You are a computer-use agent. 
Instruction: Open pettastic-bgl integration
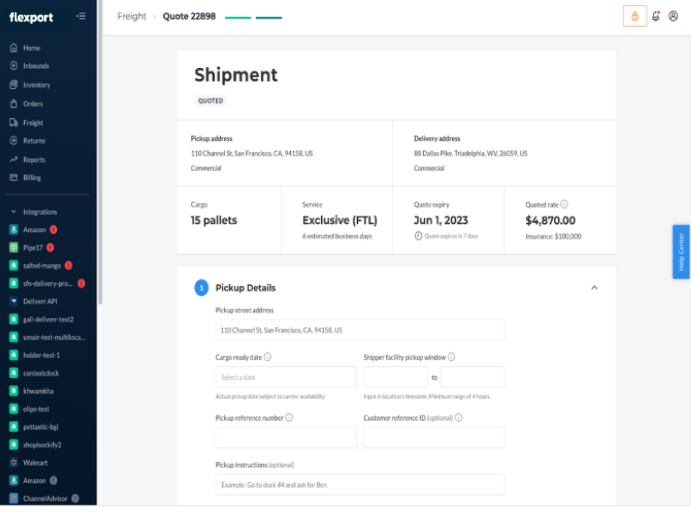tap(41, 427)
